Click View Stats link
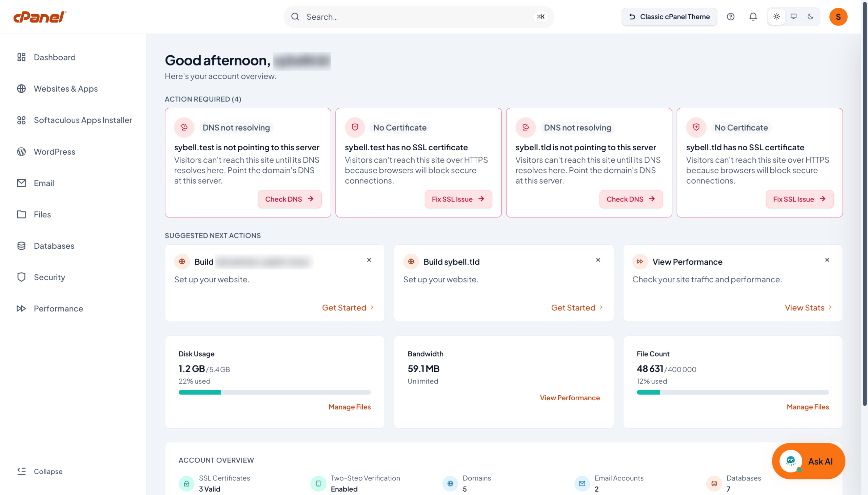 [808, 308]
